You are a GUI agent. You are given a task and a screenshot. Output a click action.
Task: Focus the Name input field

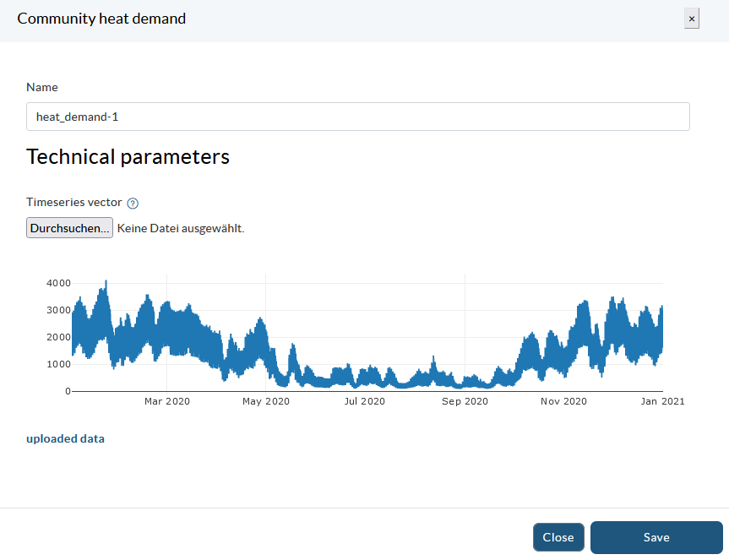tap(357, 117)
